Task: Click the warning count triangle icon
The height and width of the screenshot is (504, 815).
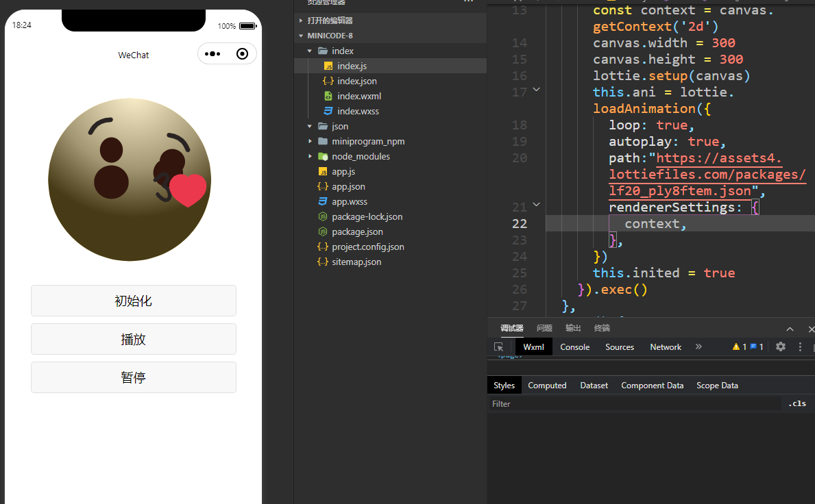Action: [736, 346]
